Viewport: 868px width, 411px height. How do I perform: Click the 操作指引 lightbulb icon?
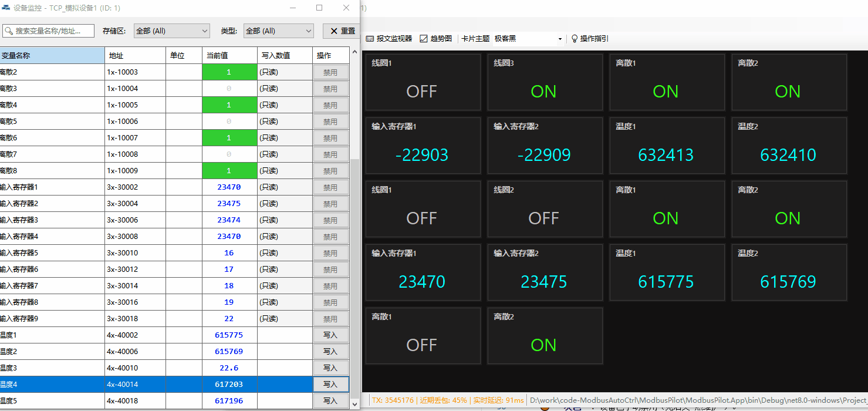coord(575,39)
